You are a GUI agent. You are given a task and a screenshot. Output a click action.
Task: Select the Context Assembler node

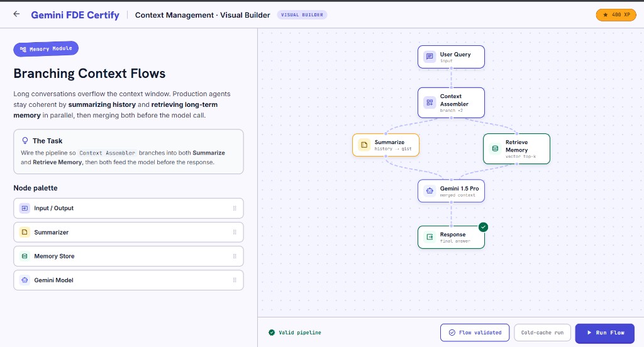pos(451,102)
